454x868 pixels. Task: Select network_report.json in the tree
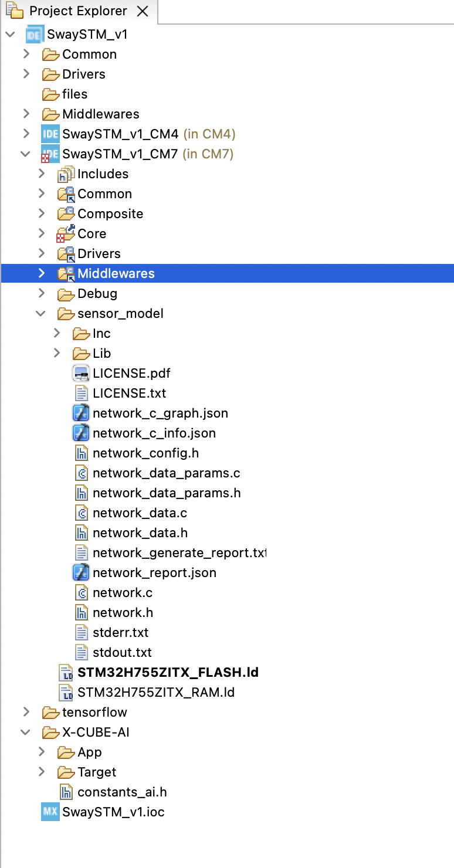pos(154,572)
